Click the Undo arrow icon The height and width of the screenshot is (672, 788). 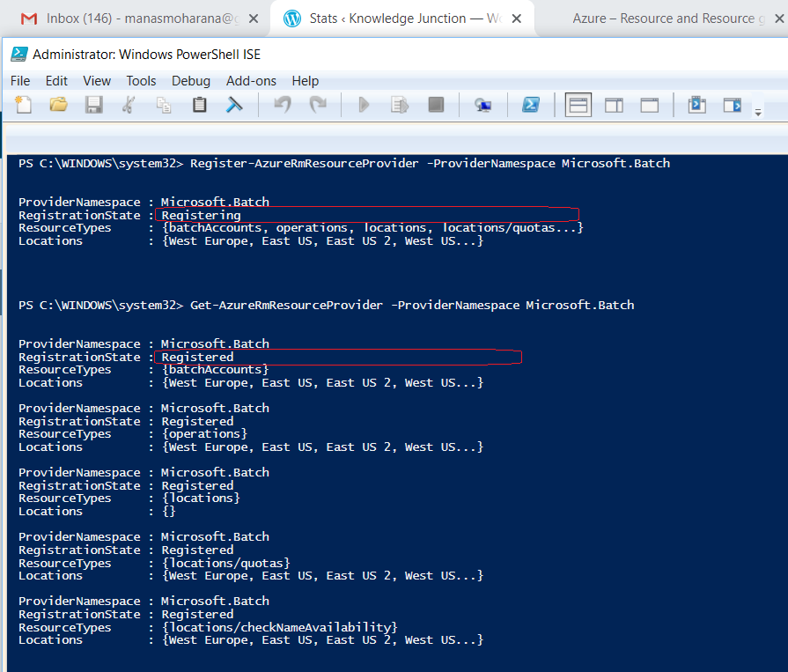[x=283, y=105]
